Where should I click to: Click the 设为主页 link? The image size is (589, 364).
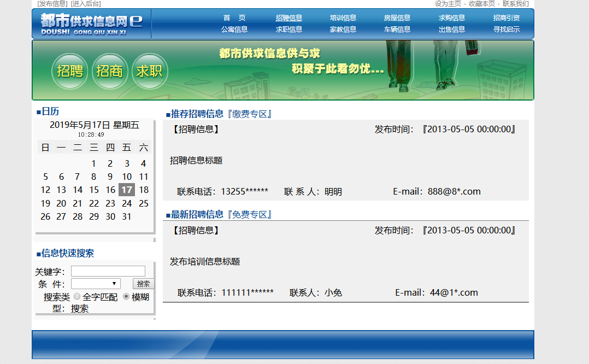tap(448, 4)
